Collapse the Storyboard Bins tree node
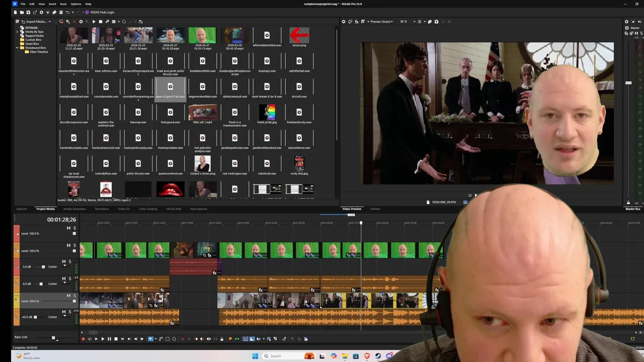This screenshot has height=362, width=644. [17, 48]
